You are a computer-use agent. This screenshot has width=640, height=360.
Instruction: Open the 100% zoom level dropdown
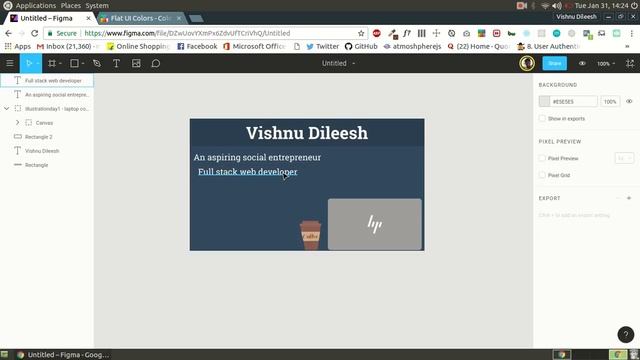pos(606,64)
